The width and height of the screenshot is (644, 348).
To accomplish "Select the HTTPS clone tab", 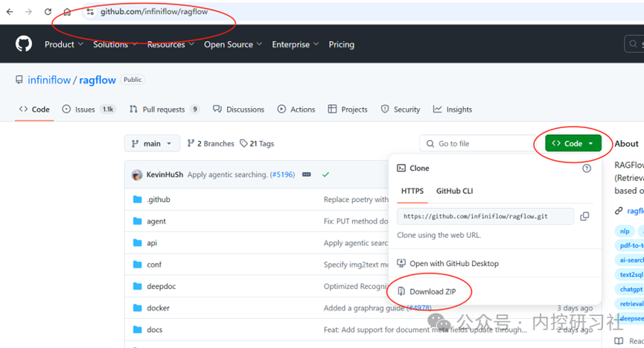I will [412, 191].
